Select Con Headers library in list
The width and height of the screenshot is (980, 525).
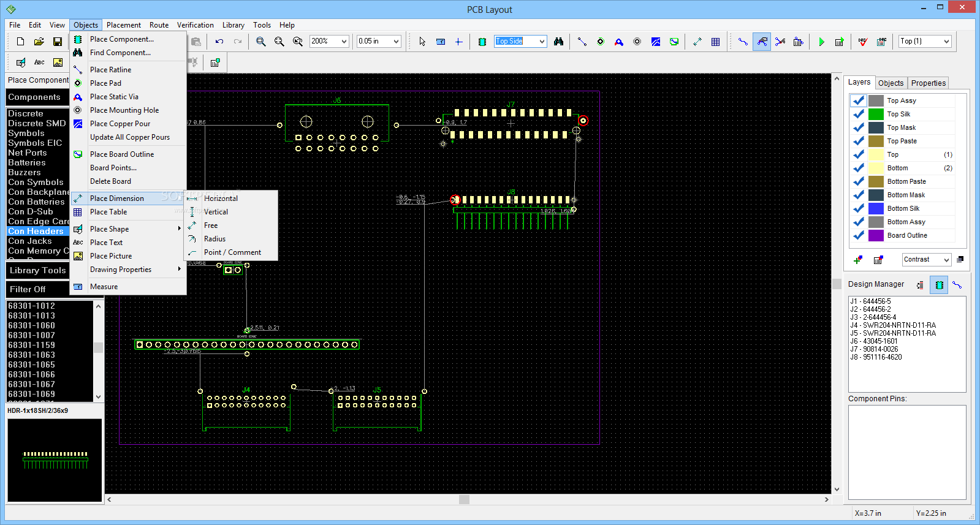(37, 231)
